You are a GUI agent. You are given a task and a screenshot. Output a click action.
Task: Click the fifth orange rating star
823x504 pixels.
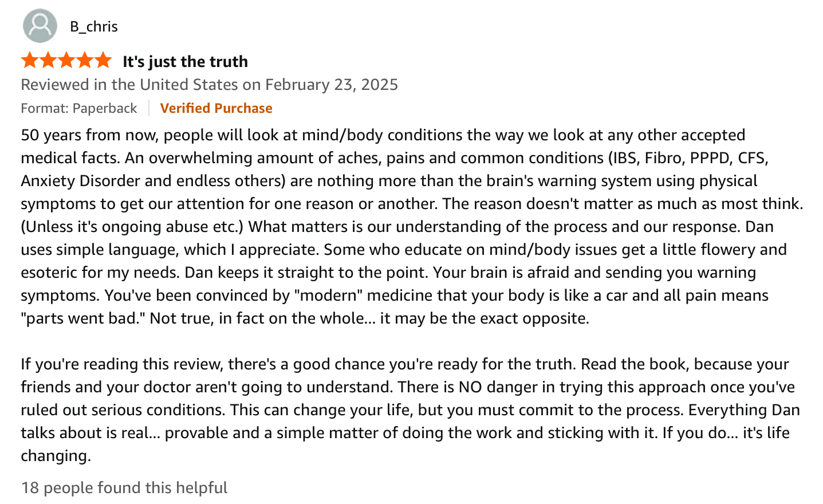pos(103,60)
